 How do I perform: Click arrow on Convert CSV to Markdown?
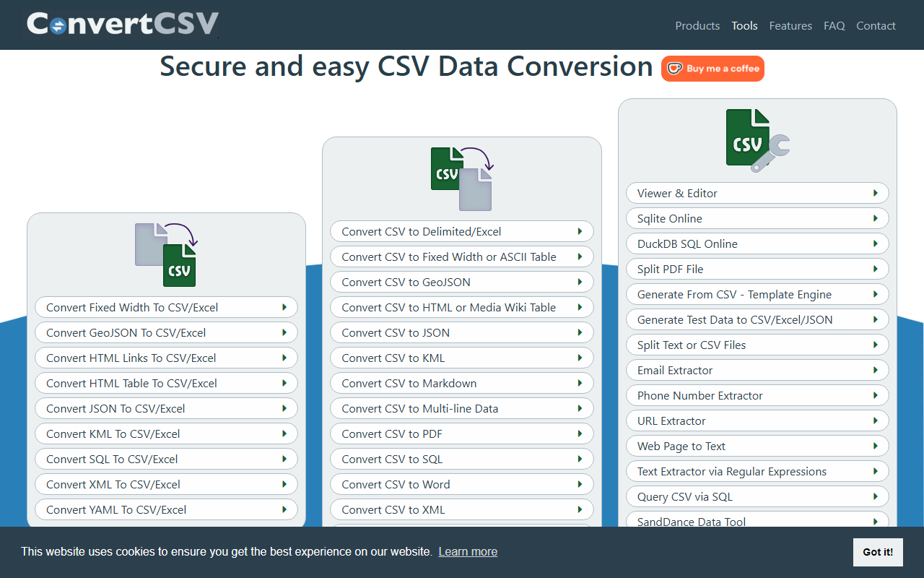(x=580, y=383)
